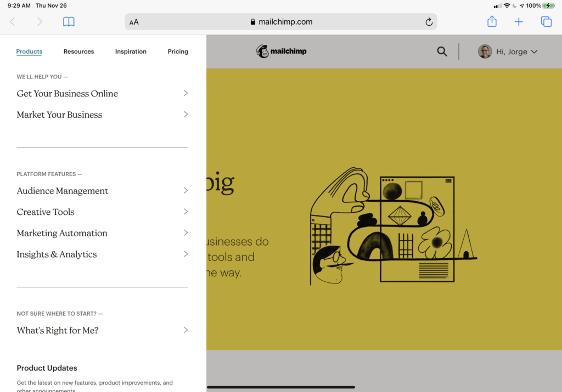Tap the time 9:29 AM in status bar
This screenshot has width=562, height=392.
pyautogui.click(x=19, y=5)
